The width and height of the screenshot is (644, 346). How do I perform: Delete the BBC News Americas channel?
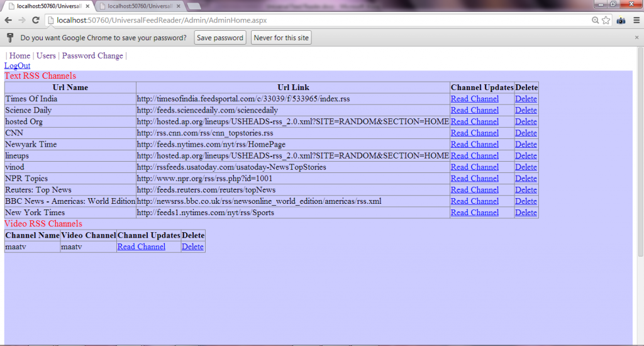coord(526,201)
